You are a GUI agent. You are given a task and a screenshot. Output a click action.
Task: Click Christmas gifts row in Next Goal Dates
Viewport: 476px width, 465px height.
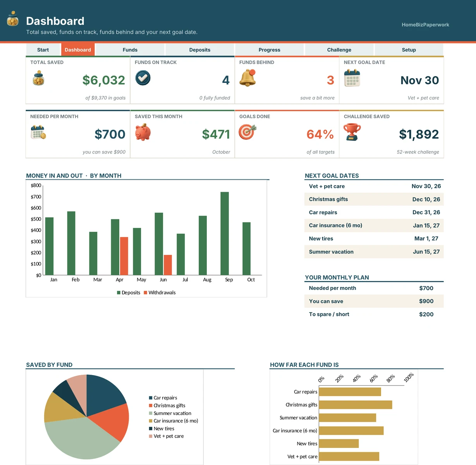(374, 199)
